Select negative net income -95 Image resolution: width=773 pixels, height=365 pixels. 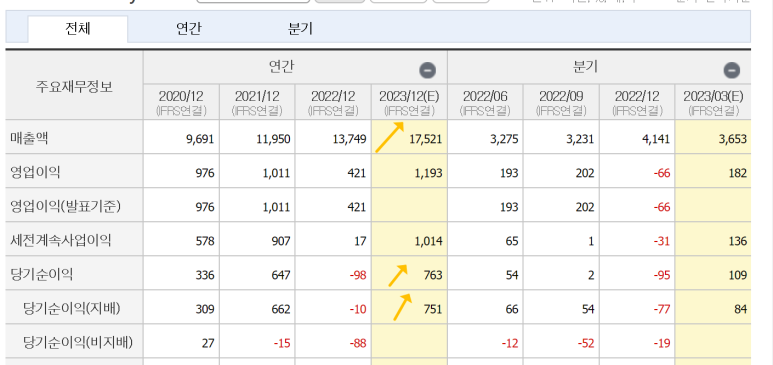(662, 275)
